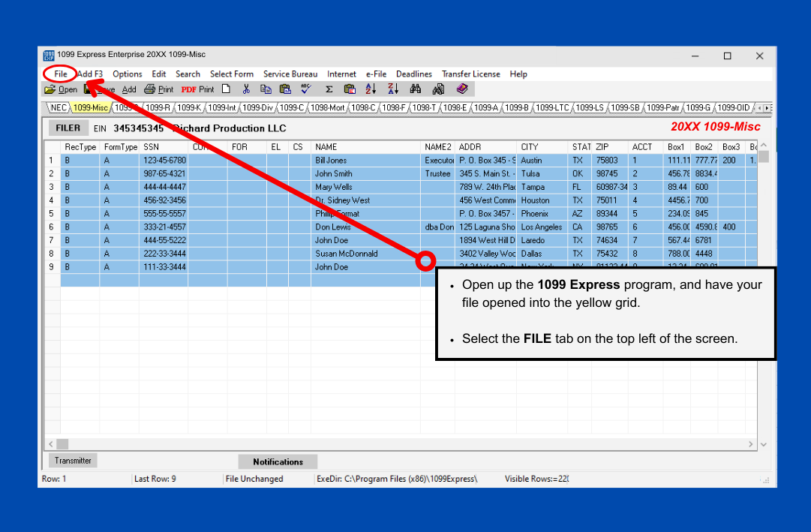Open help via the book toolbar icon
The image size is (811, 532).
pos(463,89)
